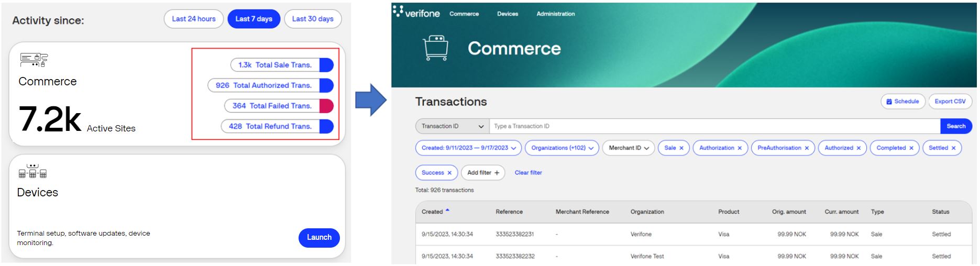The image size is (980, 266).
Task: Open the Devices menu in top navigation
Action: [x=508, y=14]
